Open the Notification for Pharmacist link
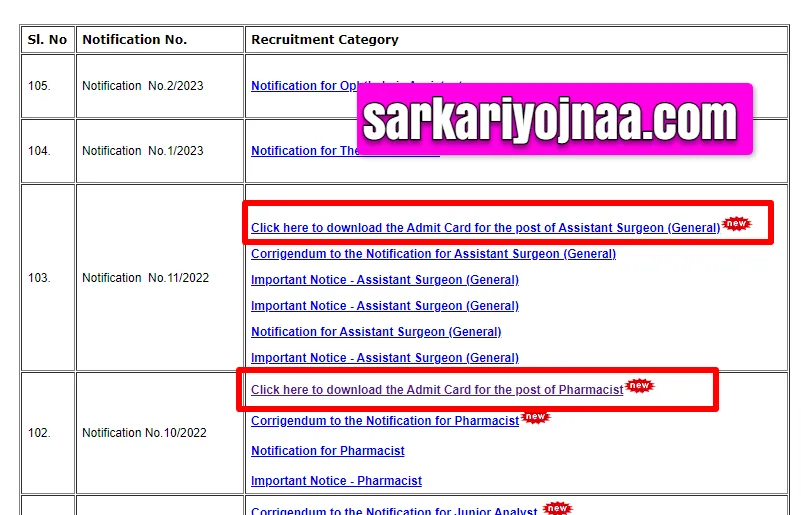 327,451
